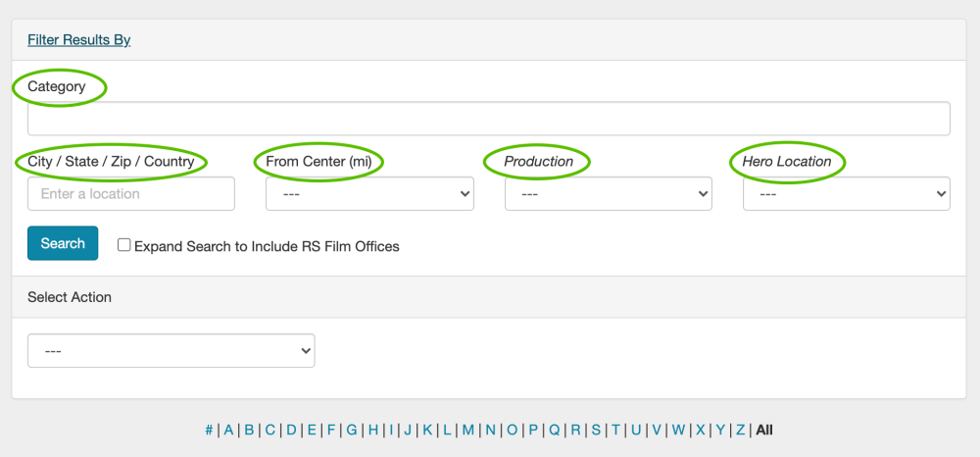Open the From Center (mi) dropdown
Image resolution: width=980 pixels, height=457 pixels.
click(369, 194)
